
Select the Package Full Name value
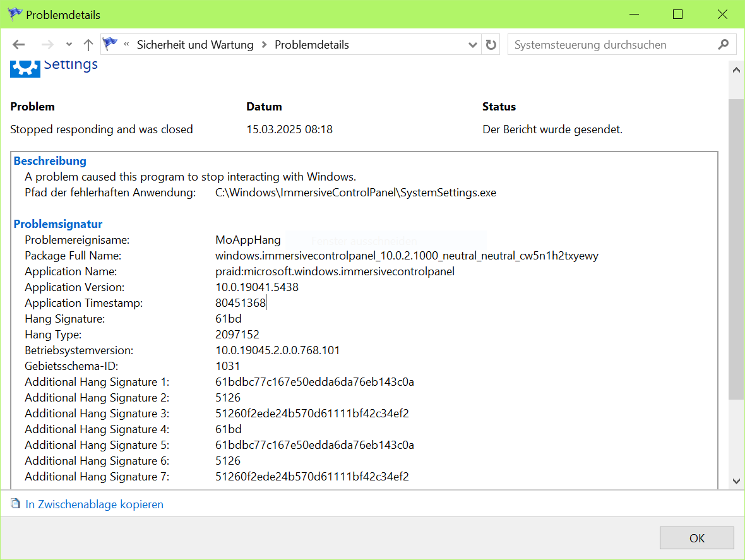pos(407,256)
